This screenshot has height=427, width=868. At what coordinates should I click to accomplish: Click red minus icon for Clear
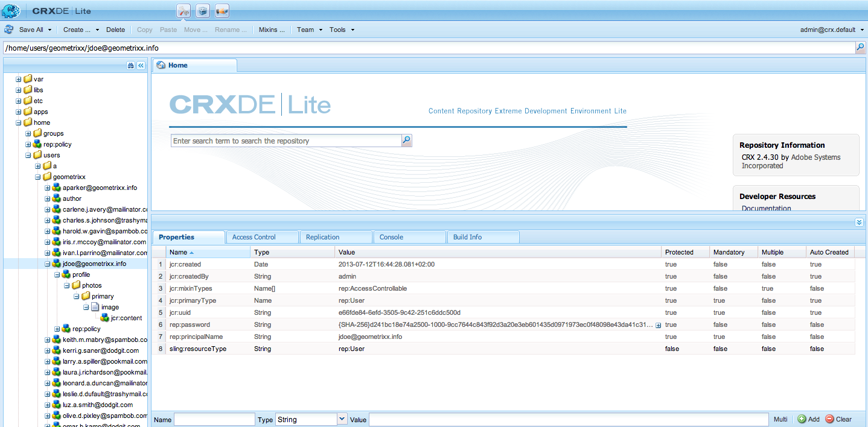pos(829,419)
